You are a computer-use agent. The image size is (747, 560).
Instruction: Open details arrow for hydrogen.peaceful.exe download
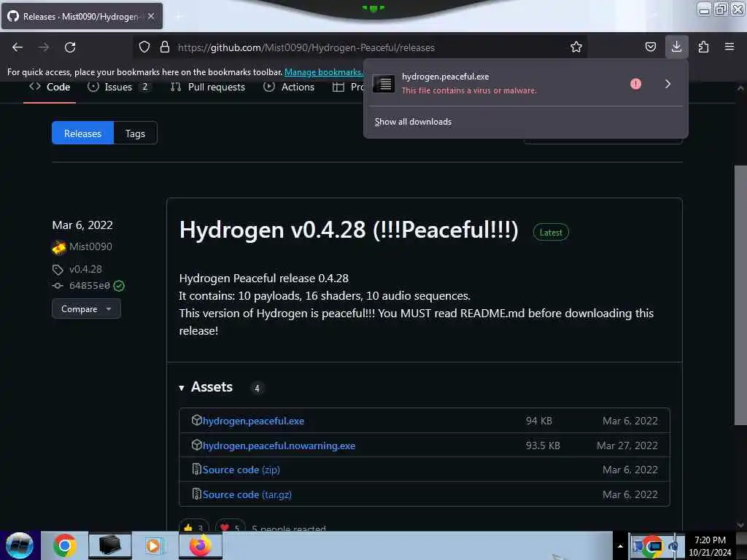tap(668, 84)
